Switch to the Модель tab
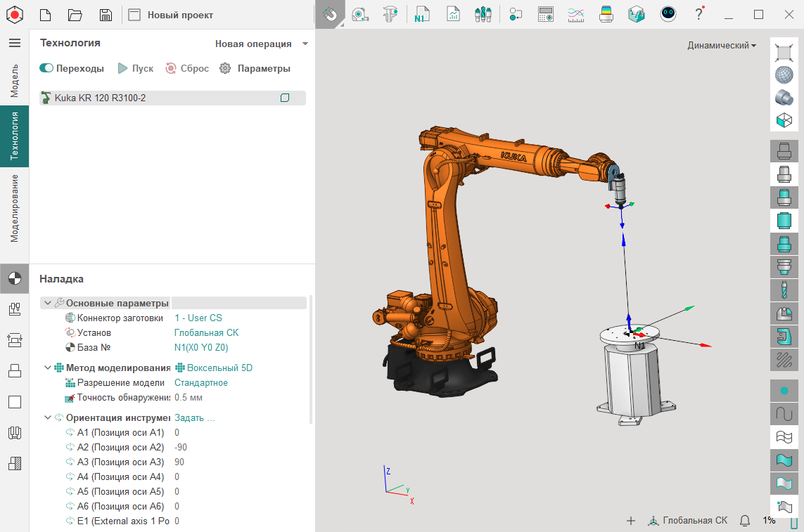804x532 pixels. click(x=15, y=80)
